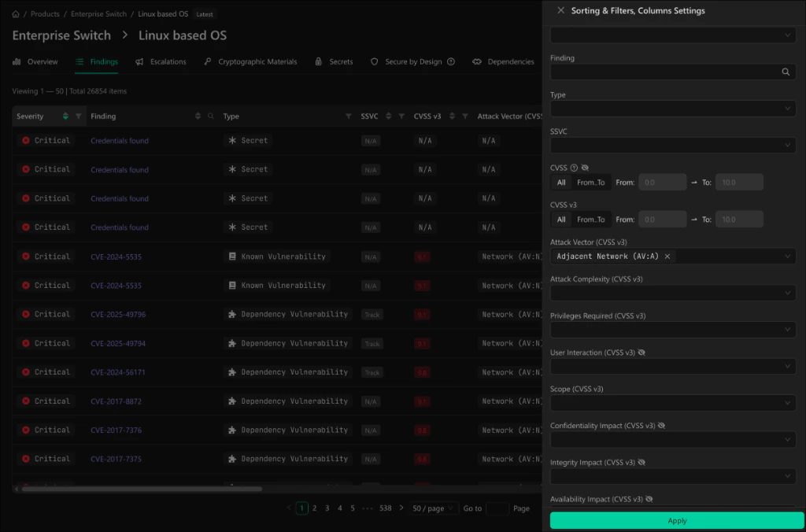Image resolution: width=806 pixels, height=532 pixels.
Task: Open the Cryptographic Materials tab
Action: [x=250, y=61]
